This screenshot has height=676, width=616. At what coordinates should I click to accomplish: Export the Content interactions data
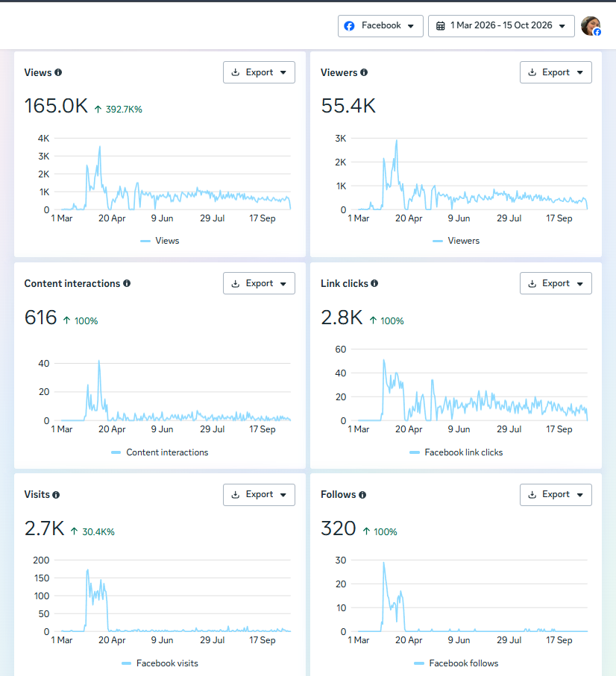[259, 283]
